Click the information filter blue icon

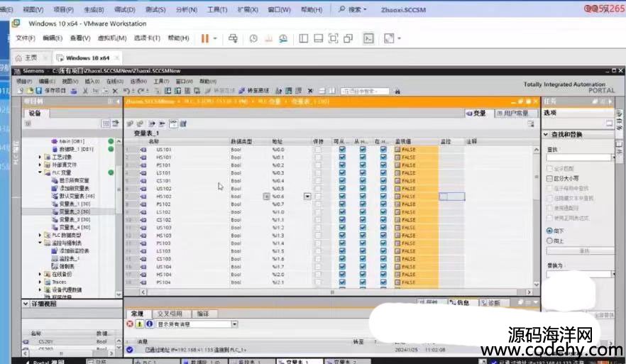[149, 324]
